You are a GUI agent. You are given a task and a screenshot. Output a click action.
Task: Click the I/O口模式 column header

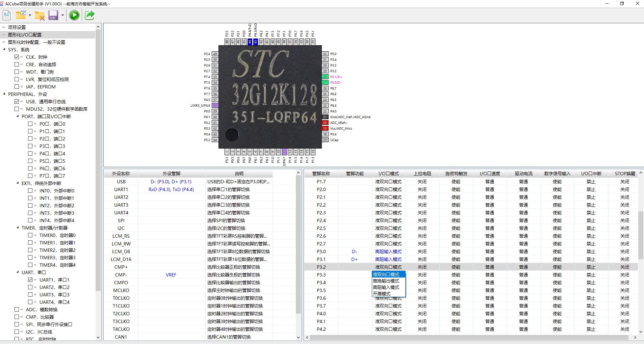point(388,174)
